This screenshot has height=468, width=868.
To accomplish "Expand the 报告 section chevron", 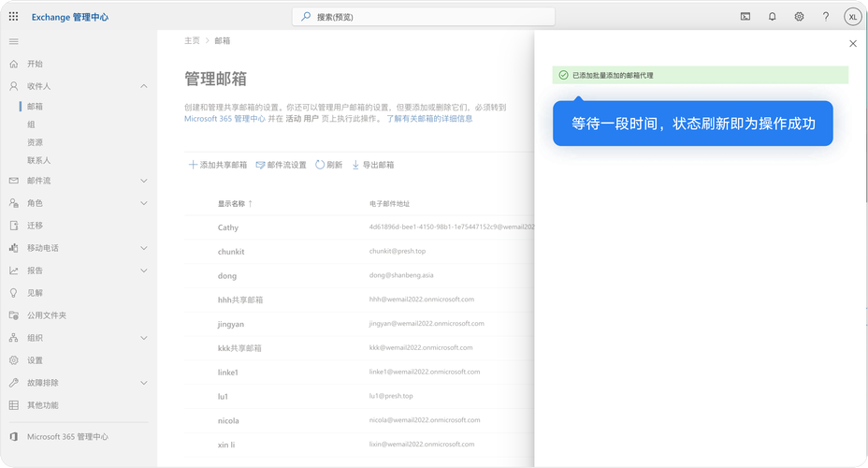I will click(144, 271).
